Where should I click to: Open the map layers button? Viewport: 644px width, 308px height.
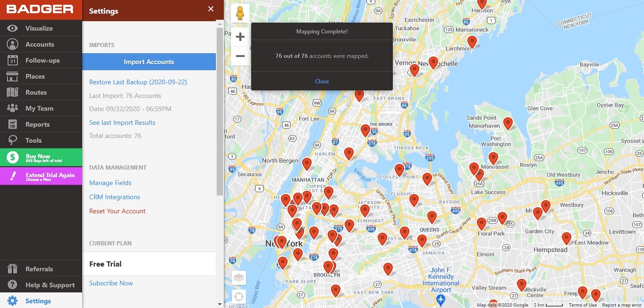[239, 278]
